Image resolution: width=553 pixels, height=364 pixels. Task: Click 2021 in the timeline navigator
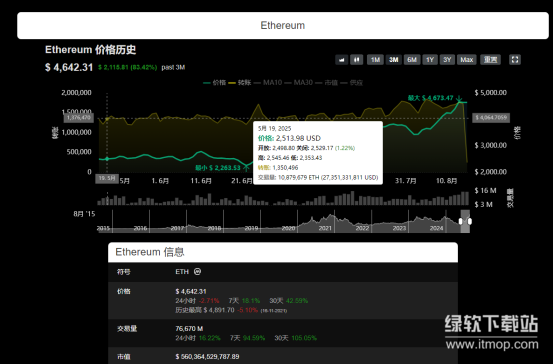(325, 228)
